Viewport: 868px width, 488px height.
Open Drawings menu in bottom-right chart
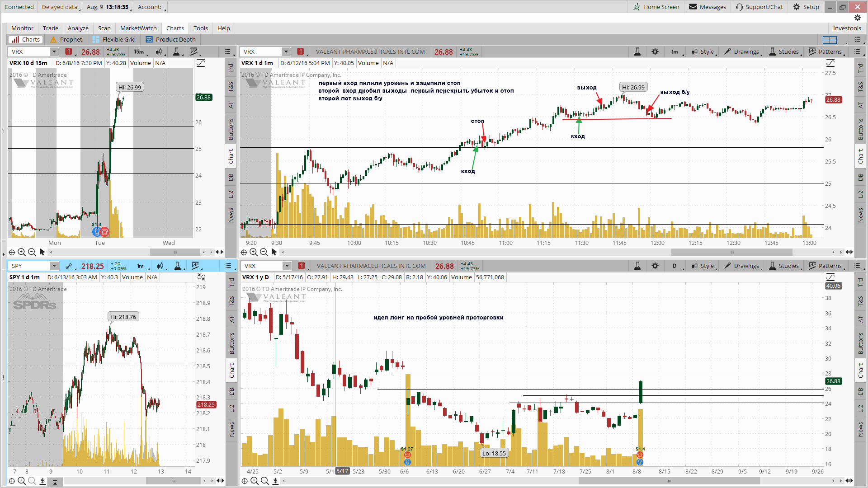pos(743,266)
